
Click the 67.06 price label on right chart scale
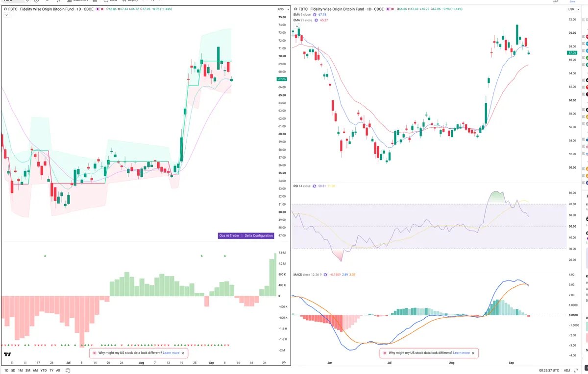(x=572, y=52)
